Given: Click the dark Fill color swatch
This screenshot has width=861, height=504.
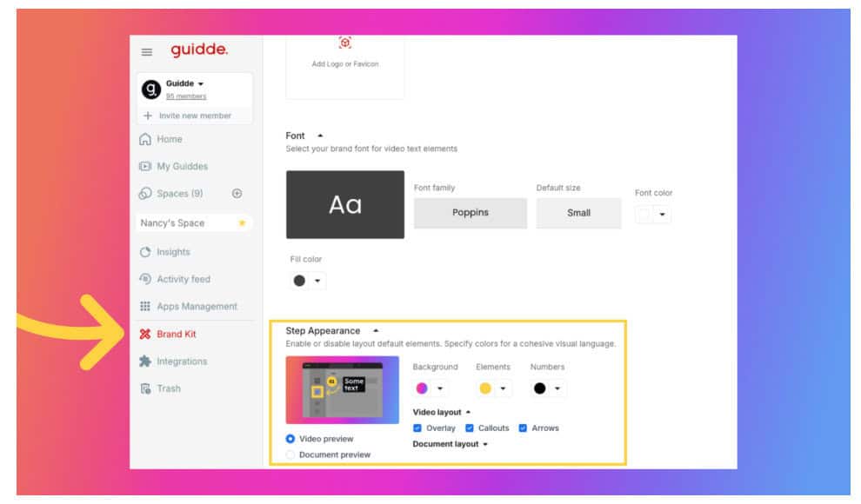Looking at the screenshot, I should coord(299,281).
